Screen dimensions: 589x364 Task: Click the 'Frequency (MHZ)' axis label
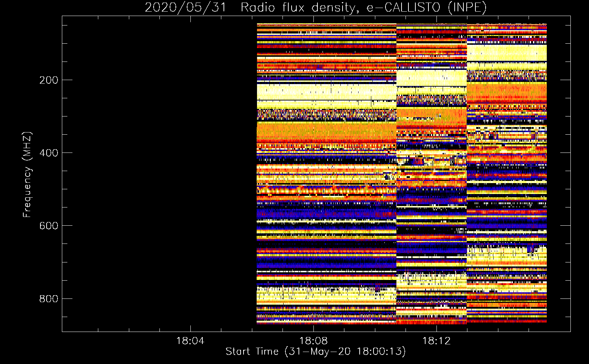(x=27, y=174)
